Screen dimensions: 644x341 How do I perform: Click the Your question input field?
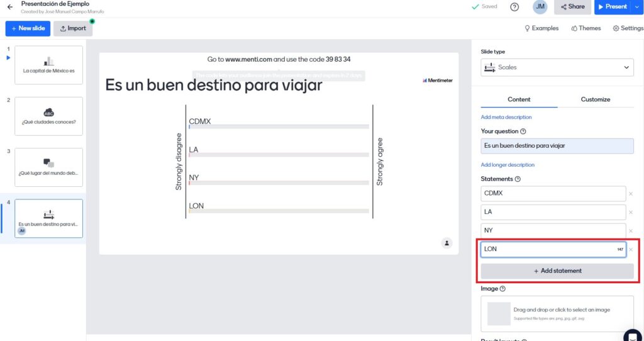tap(557, 146)
